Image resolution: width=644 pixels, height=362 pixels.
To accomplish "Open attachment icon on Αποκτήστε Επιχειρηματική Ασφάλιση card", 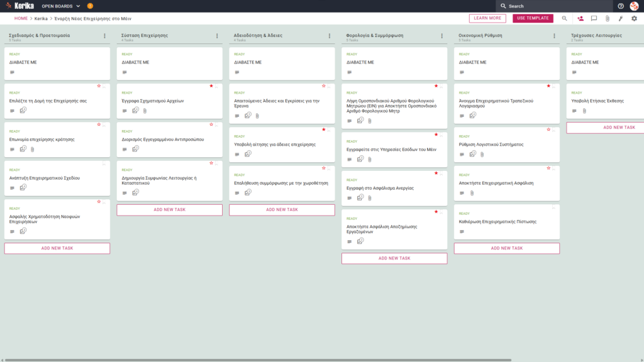I will [472, 193].
